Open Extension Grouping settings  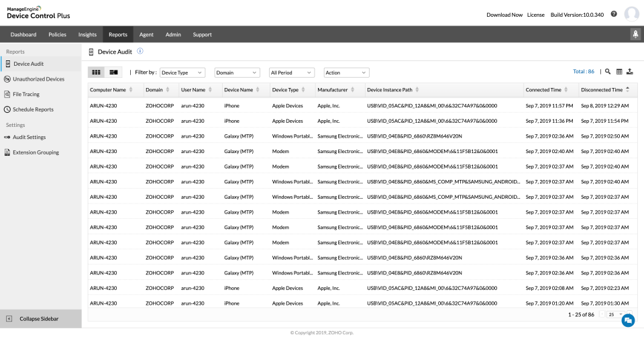36,152
